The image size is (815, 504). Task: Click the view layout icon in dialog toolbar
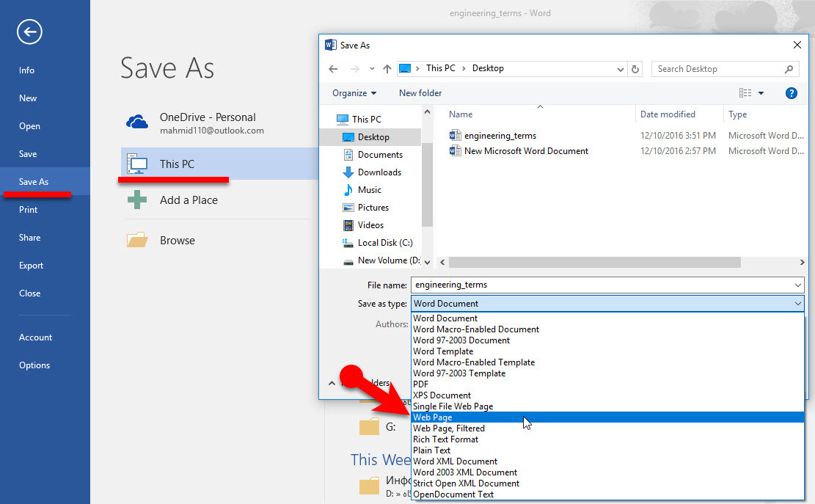(745, 93)
